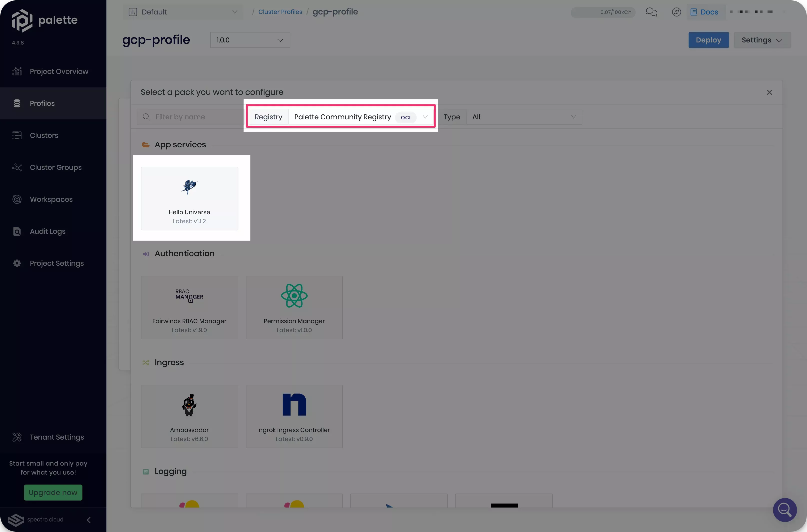Click the spectro cloud logo
This screenshot has height=532, width=807.
pos(36,520)
